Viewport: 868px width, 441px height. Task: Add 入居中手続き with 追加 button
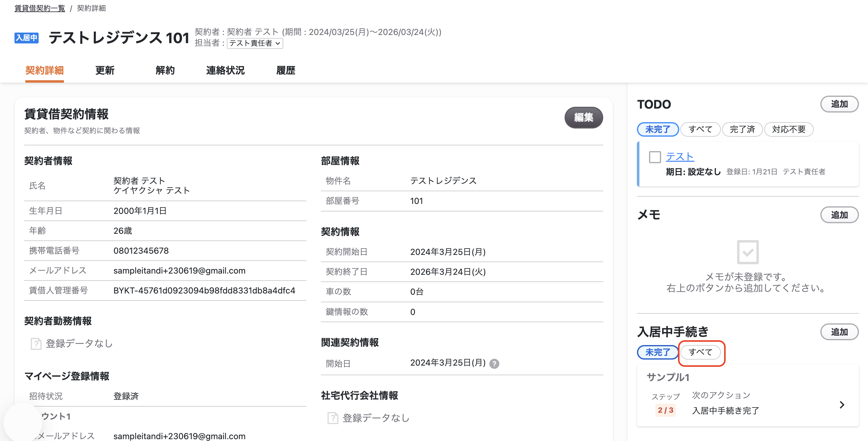tap(839, 332)
